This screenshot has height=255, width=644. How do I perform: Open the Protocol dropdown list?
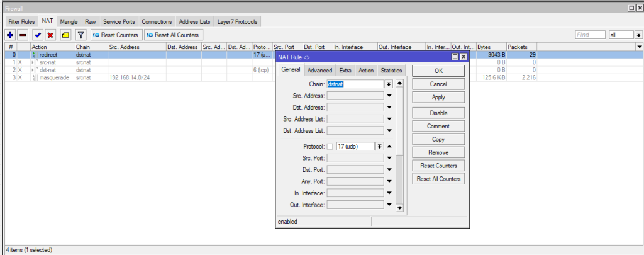click(x=379, y=146)
